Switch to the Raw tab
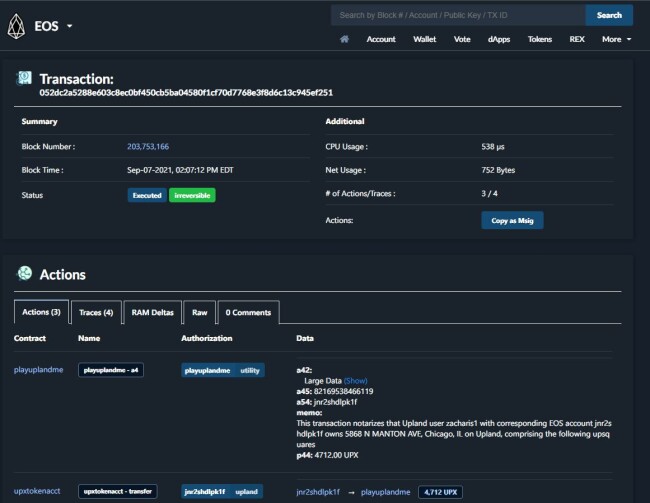The image size is (650, 503). click(199, 312)
